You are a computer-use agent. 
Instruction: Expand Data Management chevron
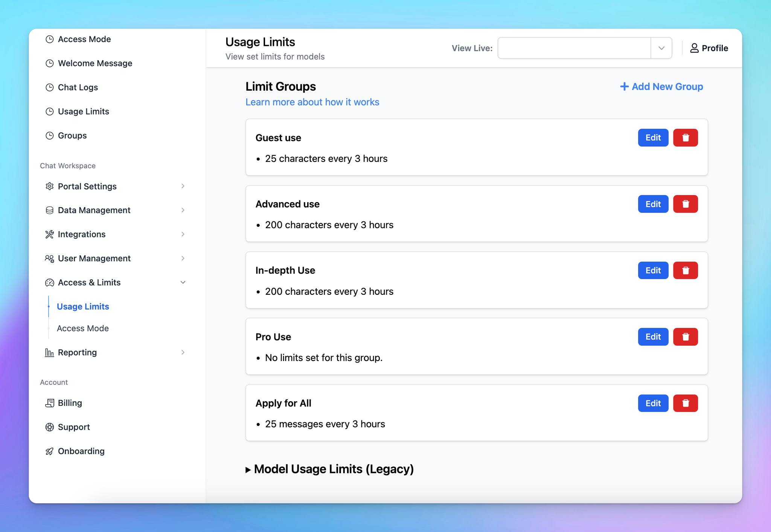(x=183, y=210)
